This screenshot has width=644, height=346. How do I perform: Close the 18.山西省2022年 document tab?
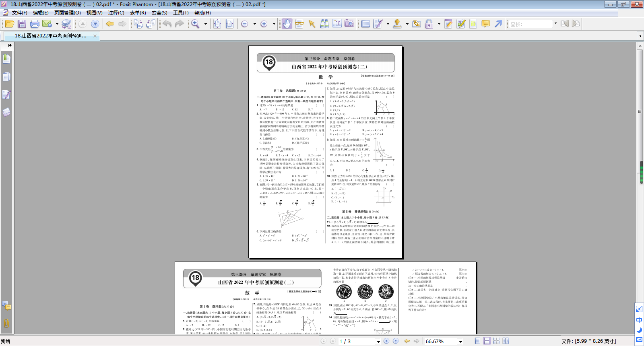pos(95,36)
